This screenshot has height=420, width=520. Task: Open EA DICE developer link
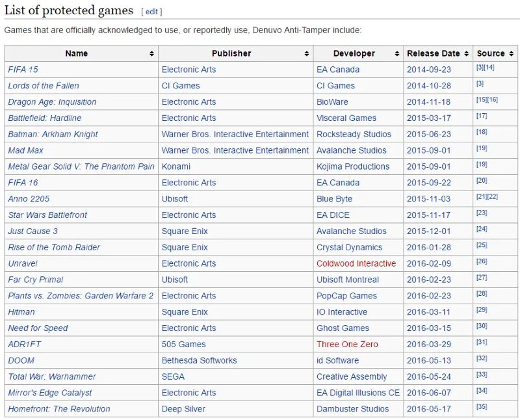(x=333, y=215)
